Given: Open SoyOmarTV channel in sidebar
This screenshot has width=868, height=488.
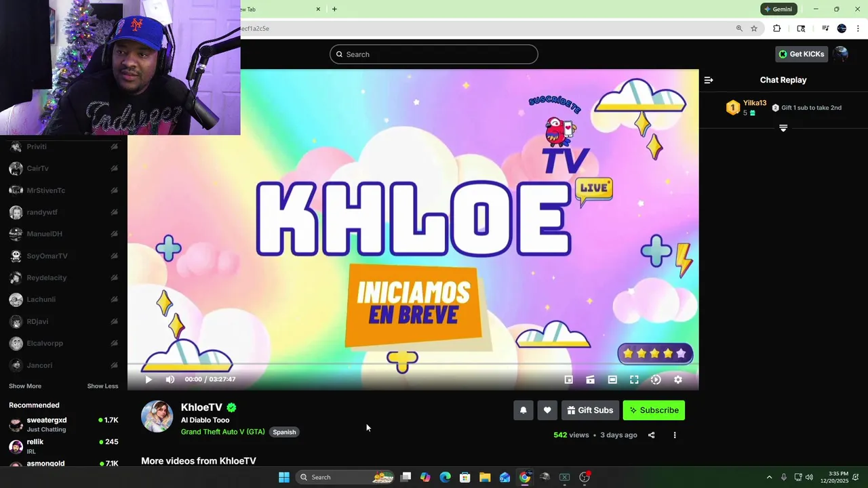Looking at the screenshot, I should 64,256.
